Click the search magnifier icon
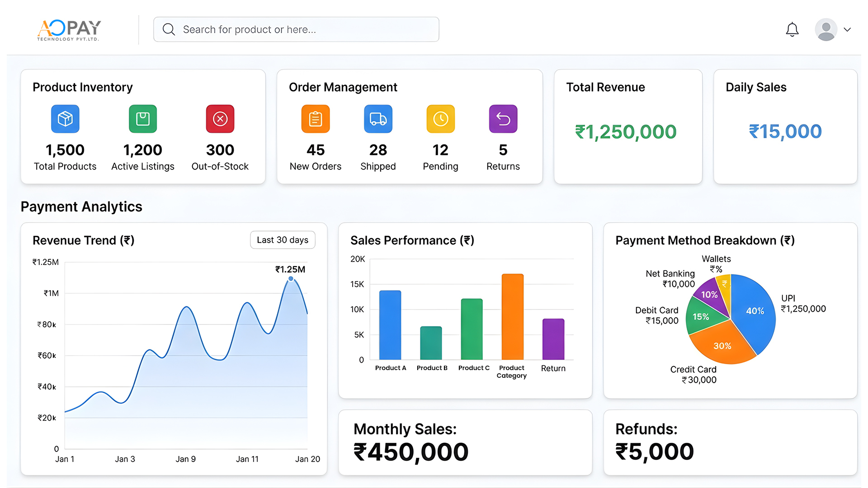This screenshot has width=868, height=488. pyautogui.click(x=169, y=29)
